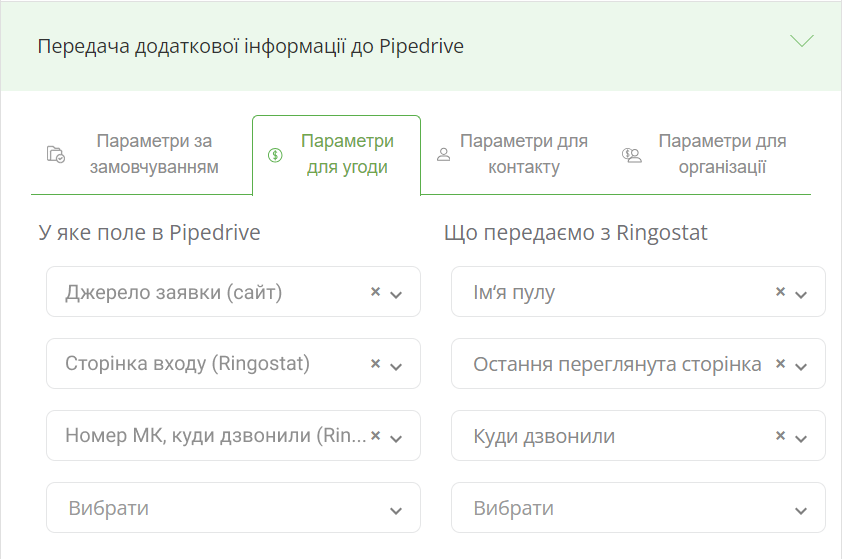Select the 'Параметри для угоди' tab

pyautogui.click(x=336, y=154)
